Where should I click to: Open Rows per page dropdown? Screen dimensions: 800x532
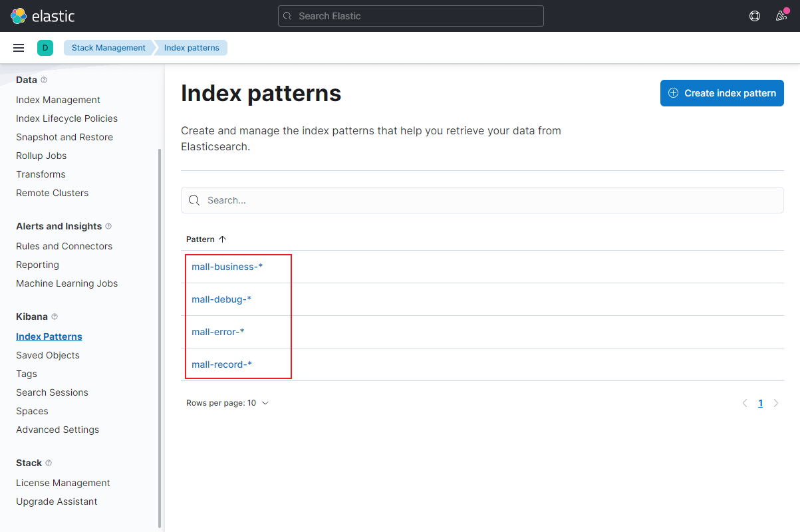click(227, 403)
